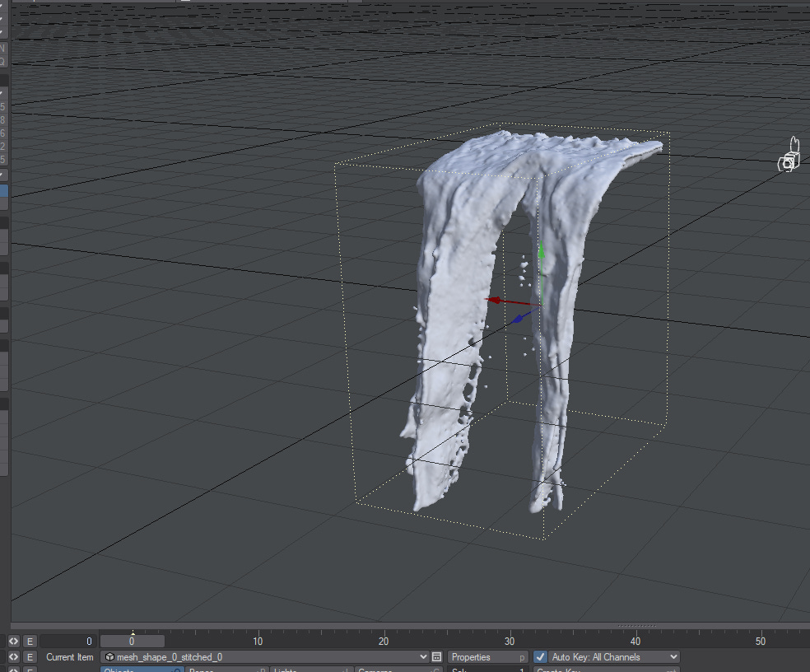Toggle the E envelope button on Current Item row
The width and height of the screenshot is (810, 672).
pyautogui.click(x=28, y=656)
